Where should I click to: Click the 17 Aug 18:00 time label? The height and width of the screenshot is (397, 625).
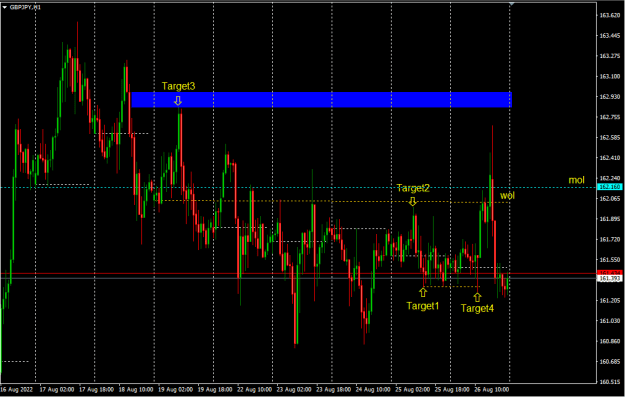point(96,389)
